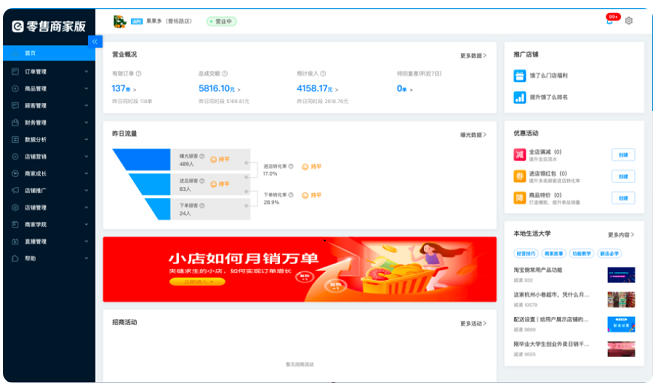
Task: Expand the 商品管理 menu arrow
Action: pyautogui.click(x=86, y=88)
